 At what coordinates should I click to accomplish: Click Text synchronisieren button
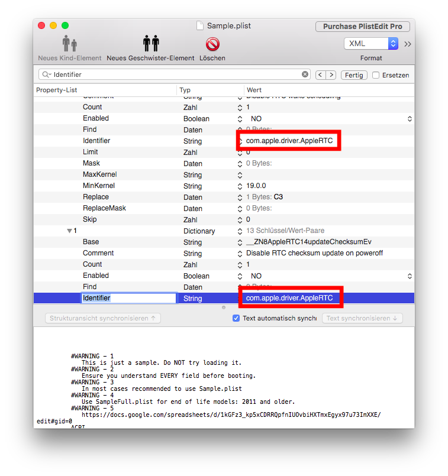tap(362, 318)
